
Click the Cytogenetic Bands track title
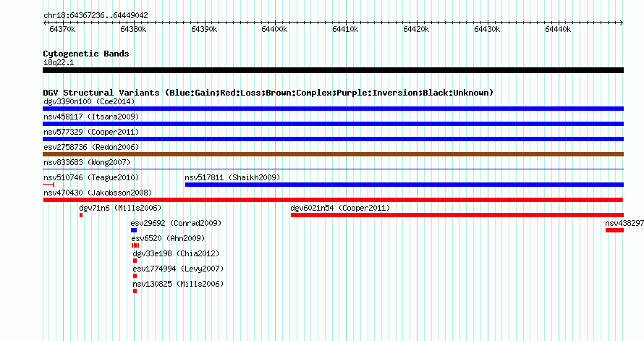(86, 54)
